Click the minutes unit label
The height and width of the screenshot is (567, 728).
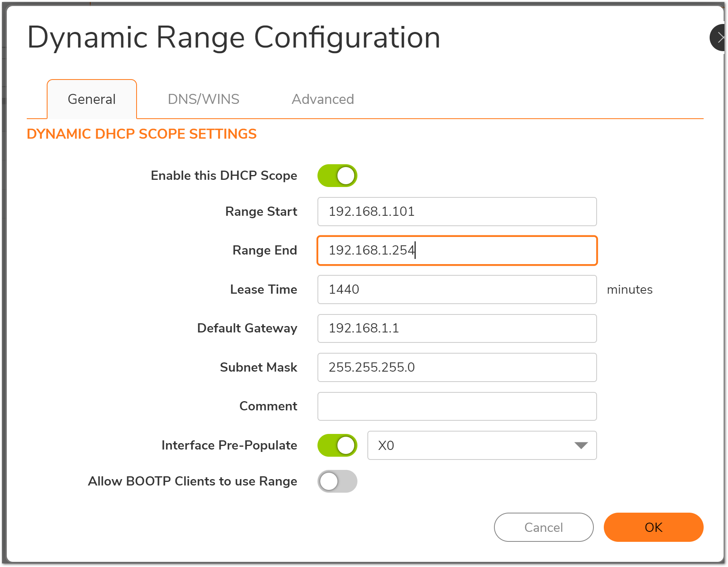click(629, 290)
